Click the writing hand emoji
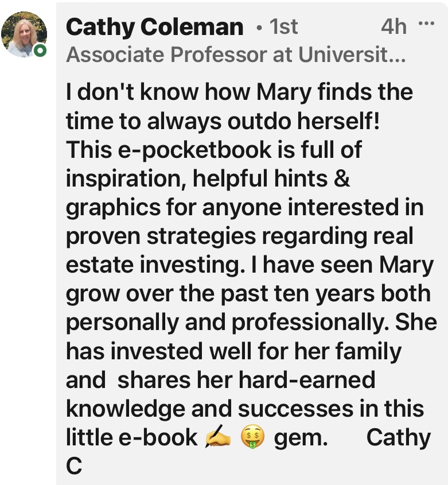This screenshot has height=485, width=448. [x=217, y=439]
